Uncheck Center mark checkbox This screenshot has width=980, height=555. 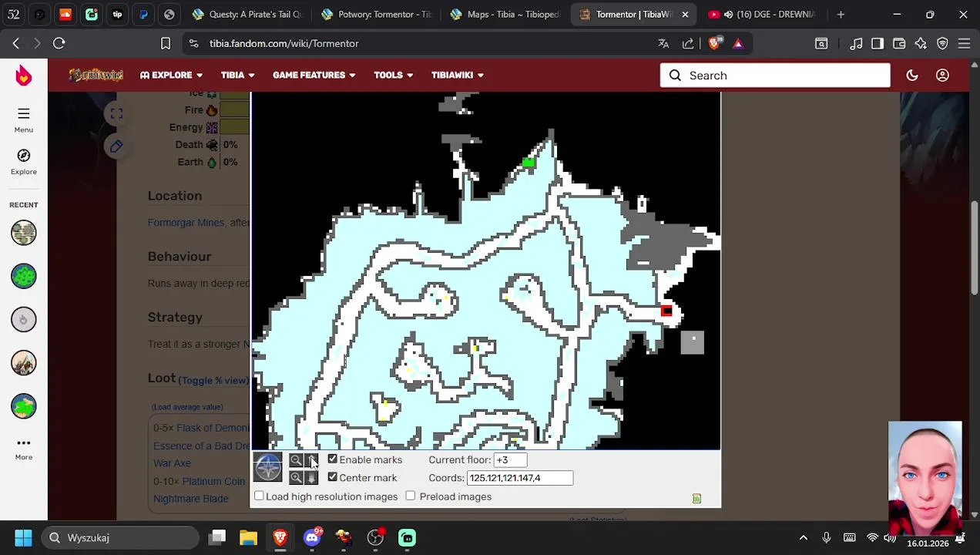click(333, 478)
